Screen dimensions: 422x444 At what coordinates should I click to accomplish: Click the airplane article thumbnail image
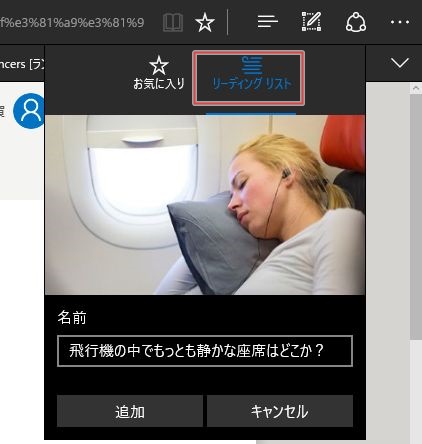click(x=205, y=205)
